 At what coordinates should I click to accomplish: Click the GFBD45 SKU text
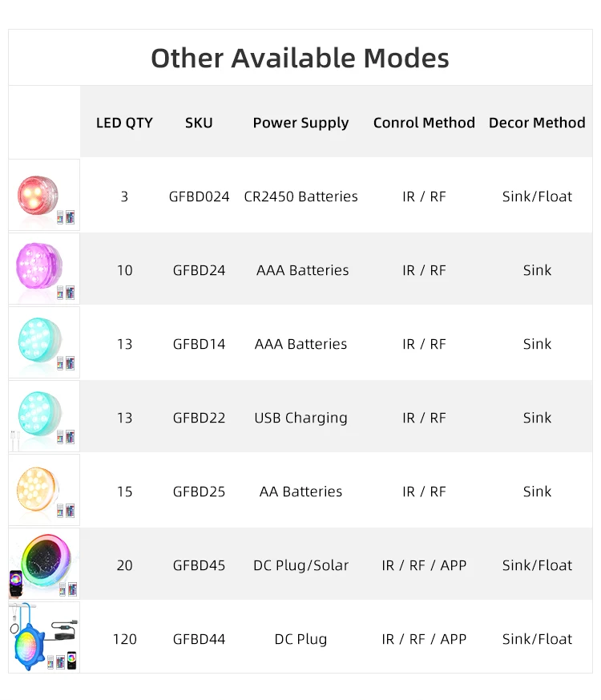(199, 565)
